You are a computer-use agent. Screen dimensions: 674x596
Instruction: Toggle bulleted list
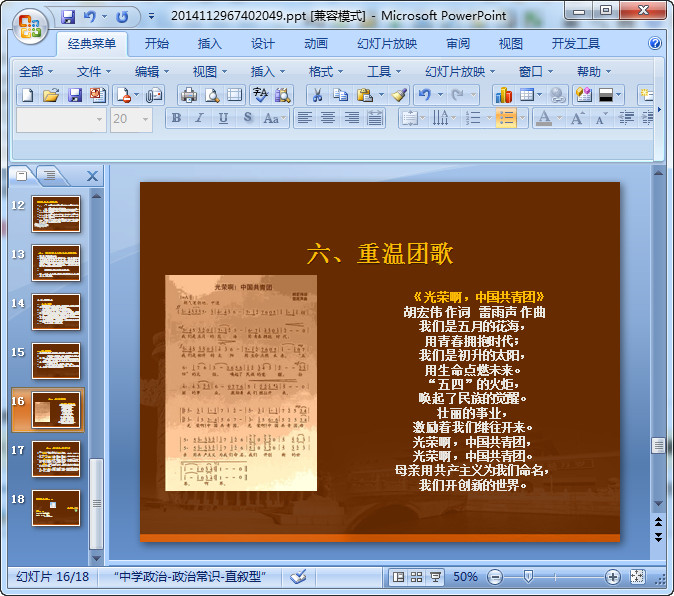point(506,118)
